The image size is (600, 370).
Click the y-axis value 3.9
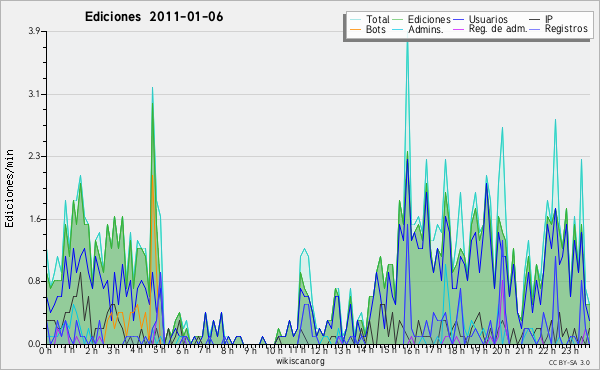34,31
